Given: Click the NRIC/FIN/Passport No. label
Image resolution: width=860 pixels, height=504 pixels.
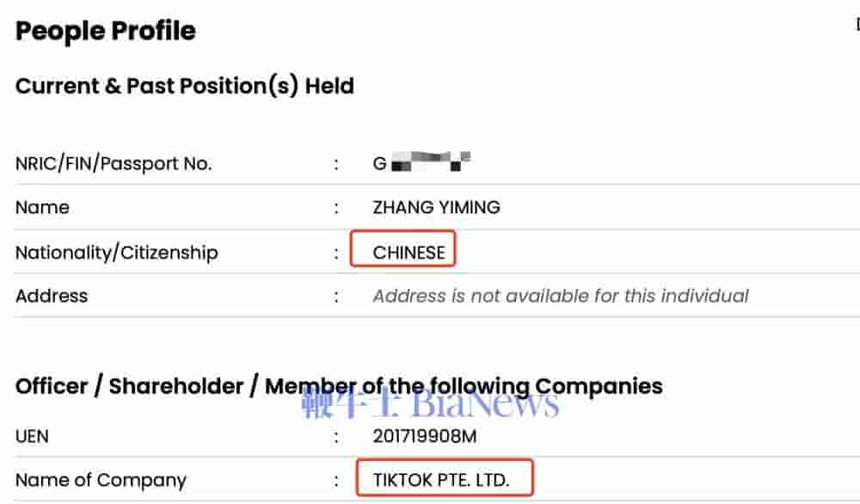Looking at the screenshot, I should coord(114,163).
